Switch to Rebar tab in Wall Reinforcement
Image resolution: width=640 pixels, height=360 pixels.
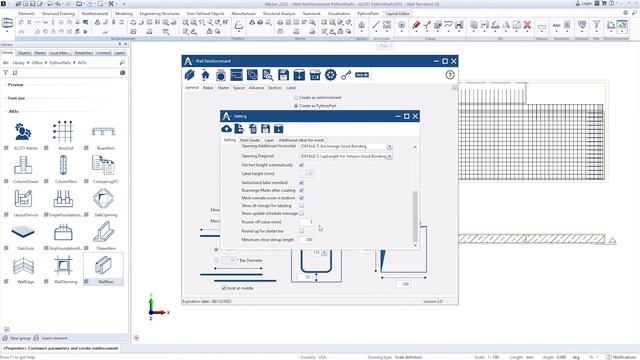coord(208,88)
